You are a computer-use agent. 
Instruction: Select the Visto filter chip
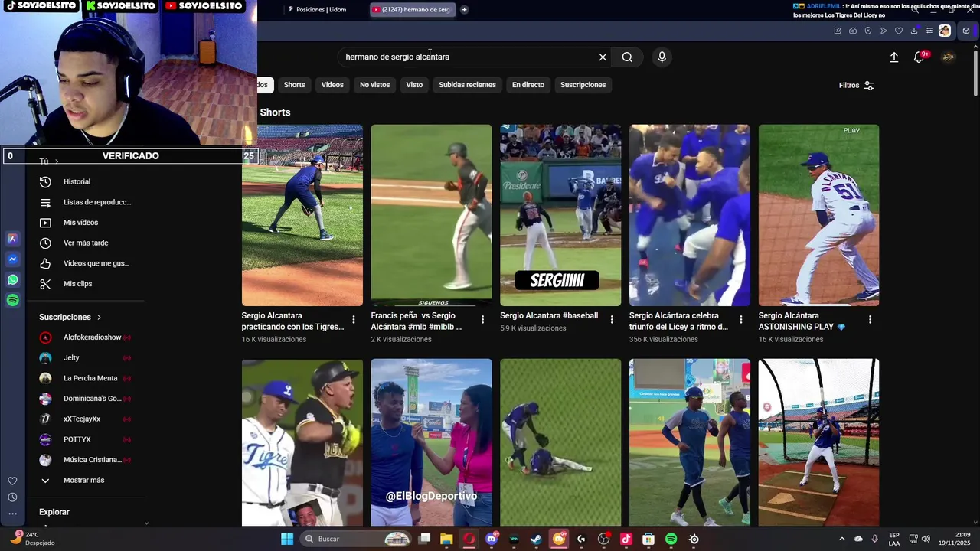click(x=414, y=85)
